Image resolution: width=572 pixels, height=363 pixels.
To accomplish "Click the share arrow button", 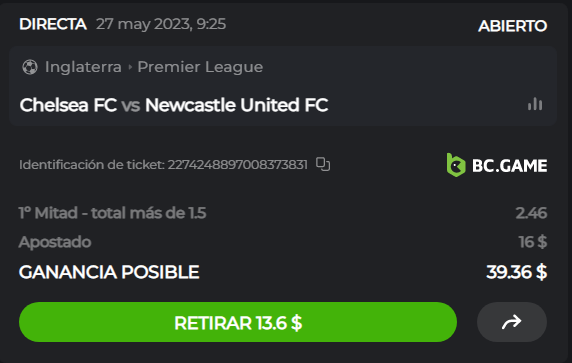I will (x=512, y=322).
